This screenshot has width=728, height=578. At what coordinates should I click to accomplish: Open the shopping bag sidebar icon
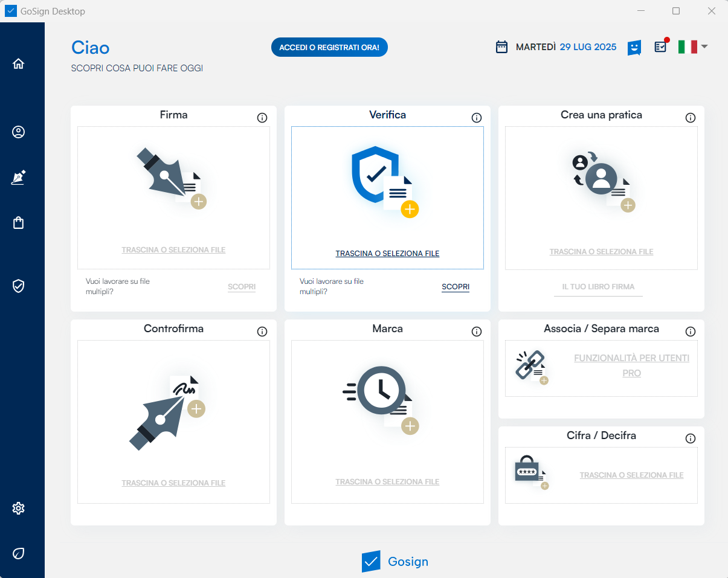19,223
